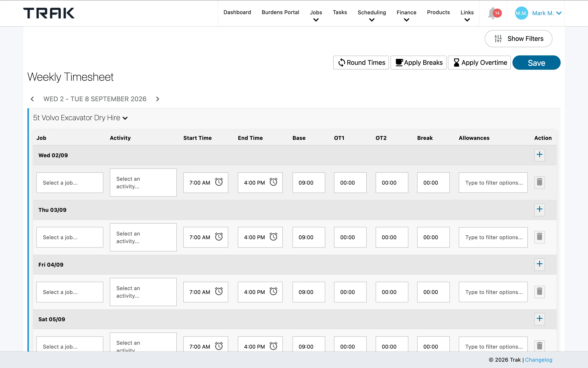The height and width of the screenshot is (368, 588).
Task: Go to the previous week
Action: coord(32,99)
